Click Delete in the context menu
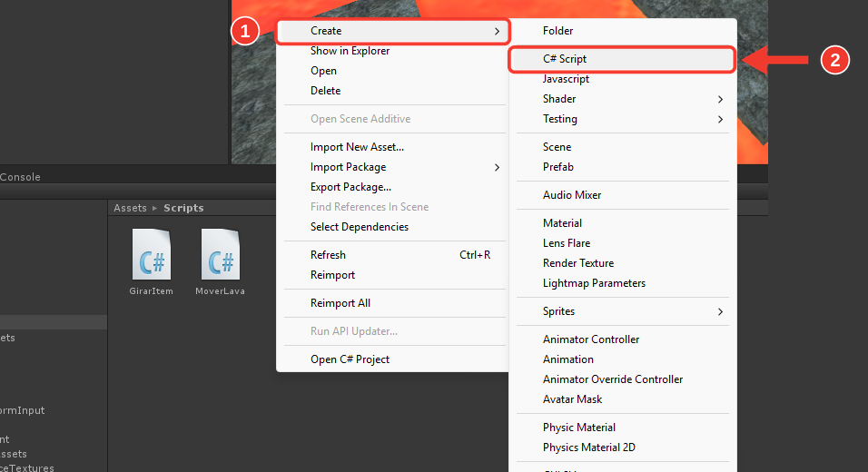 392,91
